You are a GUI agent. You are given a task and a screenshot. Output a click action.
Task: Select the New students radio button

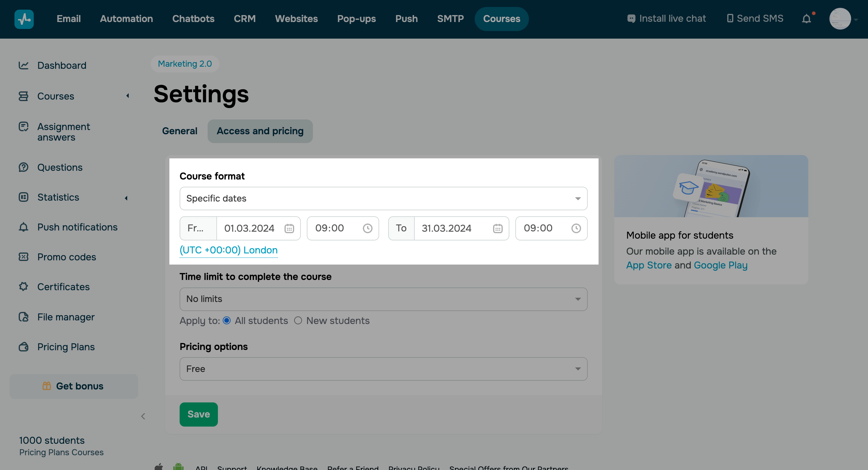coord(298,320)
